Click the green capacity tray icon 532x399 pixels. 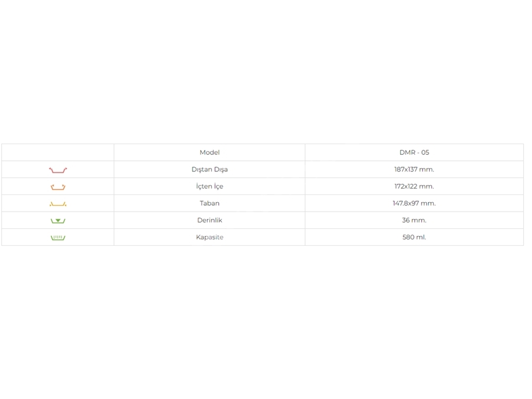[x=58, y=238]
